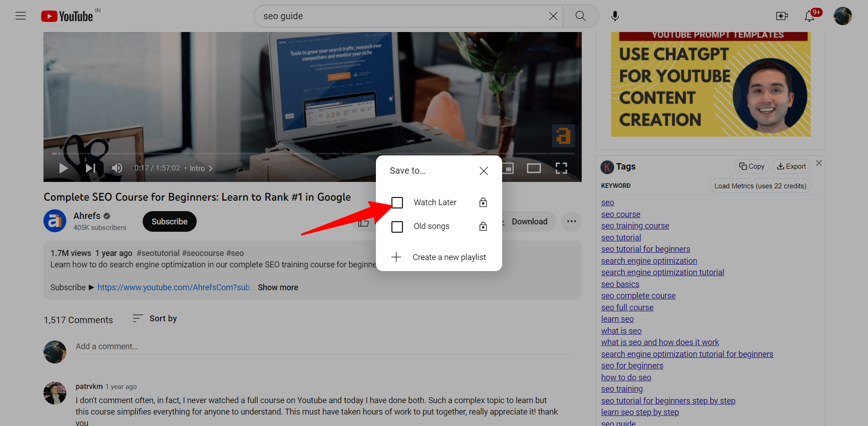The image size is (868, 426).
Task: Select Create a new playlist
Action: [439, 257]
